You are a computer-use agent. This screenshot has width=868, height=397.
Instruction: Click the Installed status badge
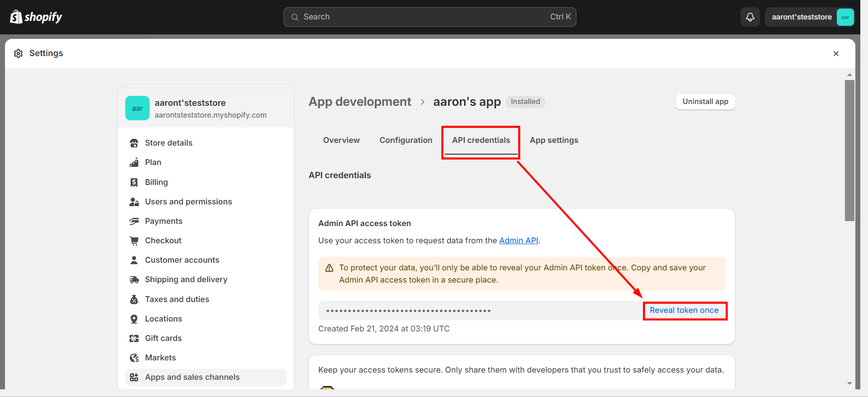[525, 102]
